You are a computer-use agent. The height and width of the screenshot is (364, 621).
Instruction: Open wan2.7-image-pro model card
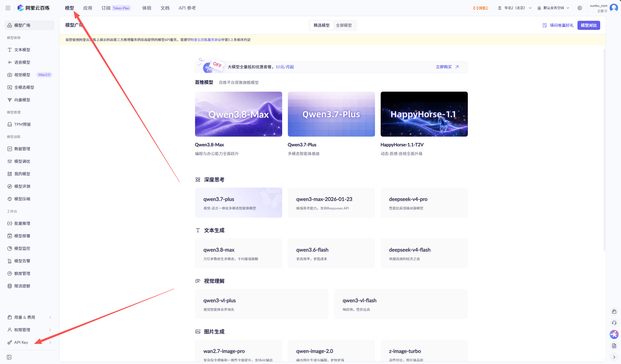pos(239,351)
